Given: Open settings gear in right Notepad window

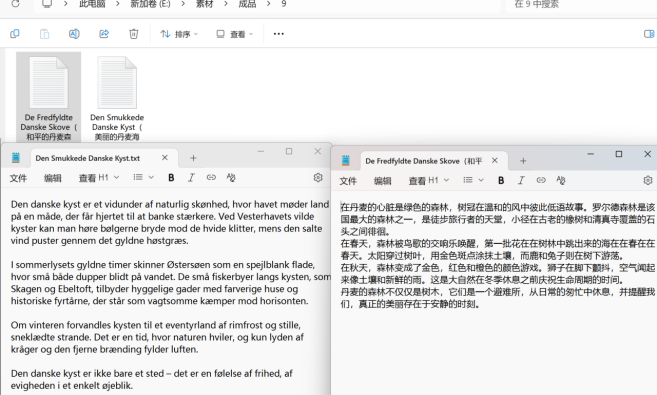Looking at the screenshot, I should 648,181.
